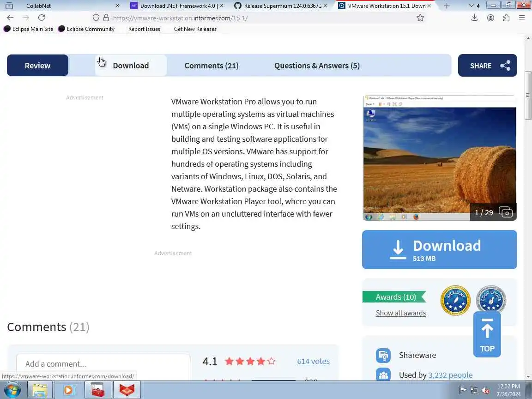Open the extensions puzzle icon
This screenshot has width=532, height=399.
[x=506, y=18]
